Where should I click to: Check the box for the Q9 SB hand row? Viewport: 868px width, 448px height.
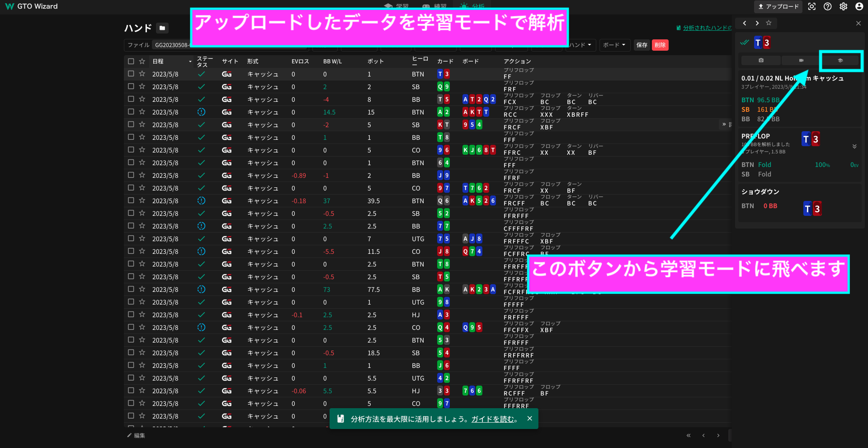(x=131, y=86)
